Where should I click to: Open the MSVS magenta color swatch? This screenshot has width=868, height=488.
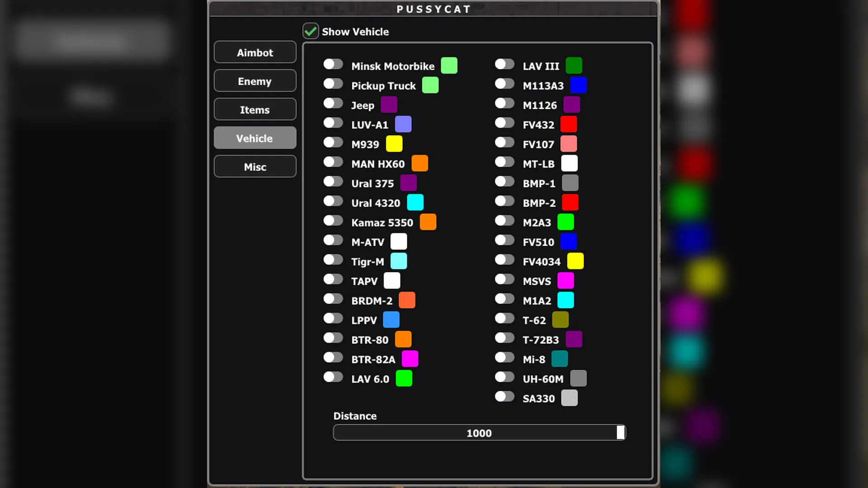pyautogui.click(x=566, y=281)
